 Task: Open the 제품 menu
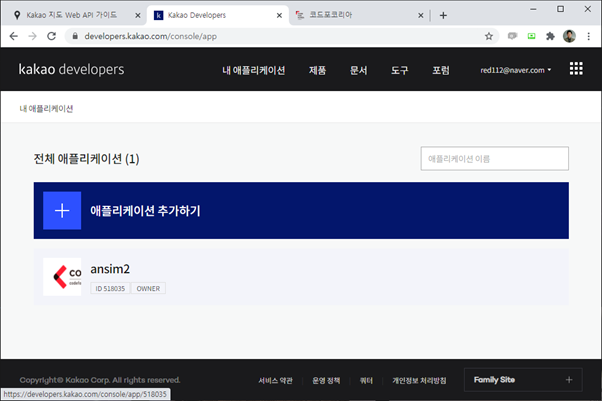(317, 70)
